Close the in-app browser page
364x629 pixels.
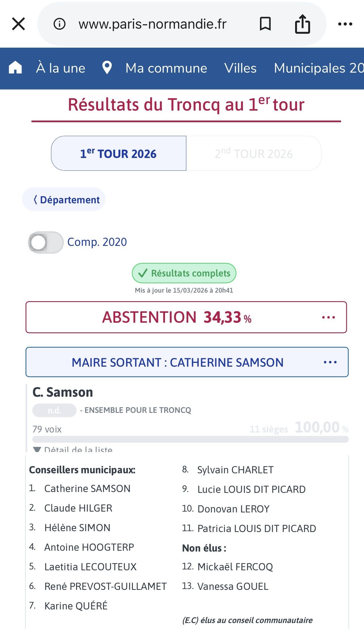(x=19, y=24)
